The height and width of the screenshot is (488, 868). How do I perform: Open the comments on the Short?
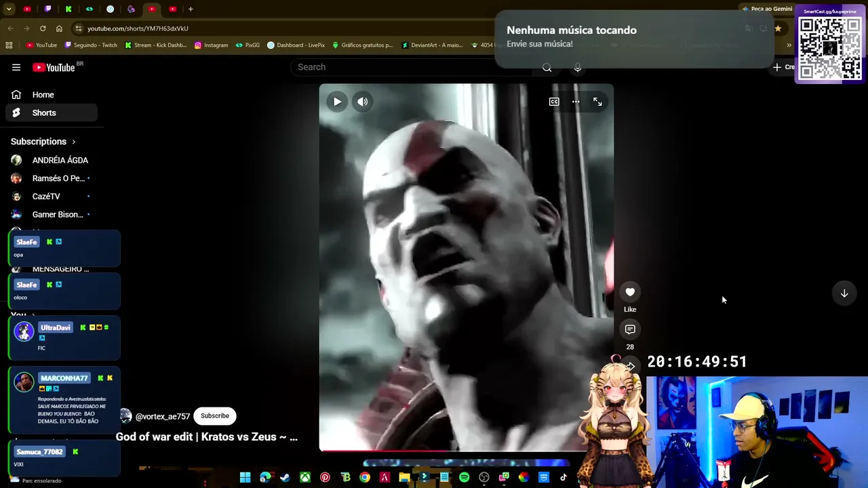tap(630, 329)
